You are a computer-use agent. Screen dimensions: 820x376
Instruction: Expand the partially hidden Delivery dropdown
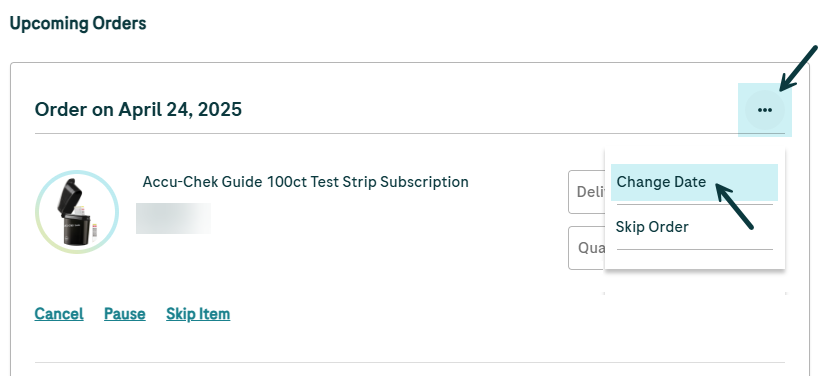pos(586,192)
